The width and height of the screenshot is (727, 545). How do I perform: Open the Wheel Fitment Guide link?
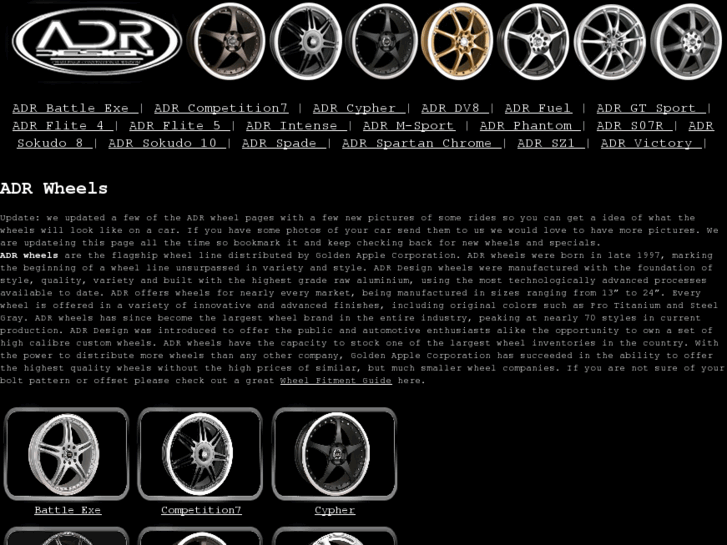336,381
